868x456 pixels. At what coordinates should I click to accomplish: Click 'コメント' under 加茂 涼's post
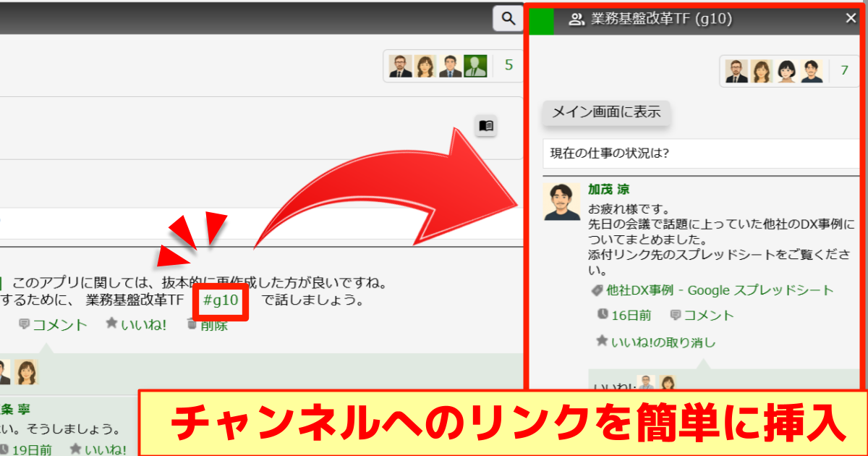708,315
